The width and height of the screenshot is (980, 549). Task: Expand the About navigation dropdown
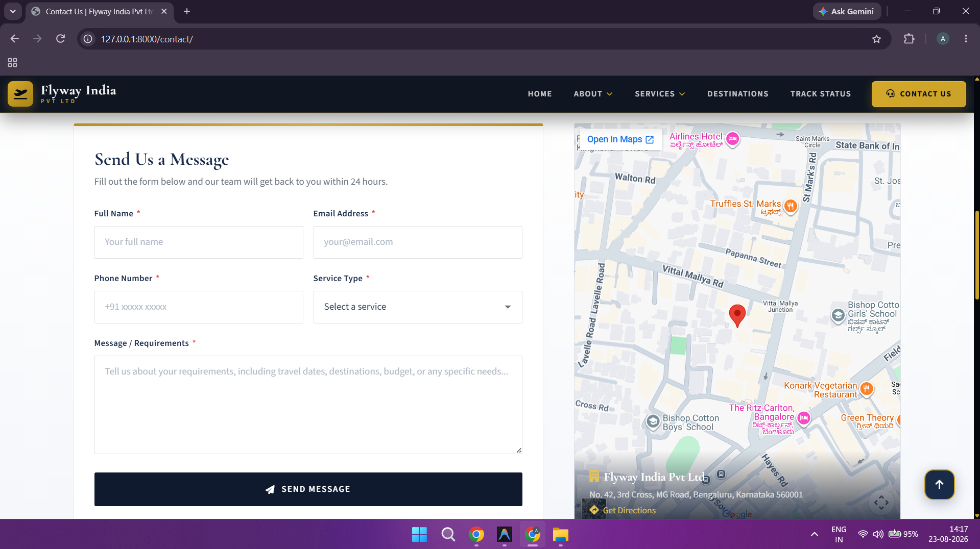(x=593, y=94)
